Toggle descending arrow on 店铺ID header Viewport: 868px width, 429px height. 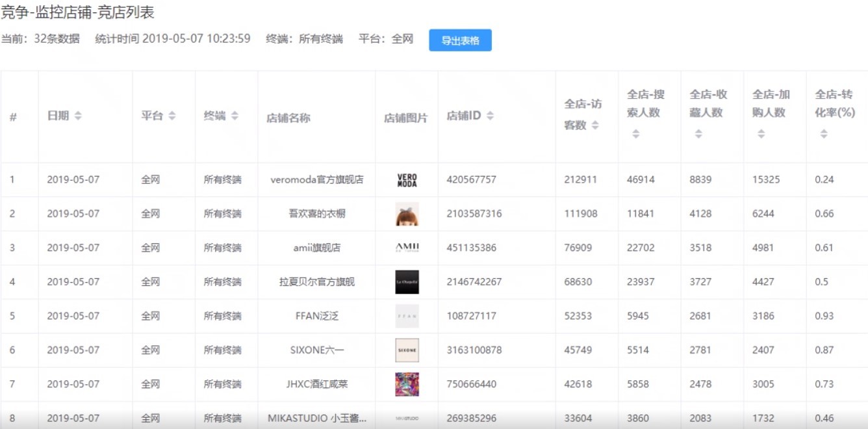[491, 114]
